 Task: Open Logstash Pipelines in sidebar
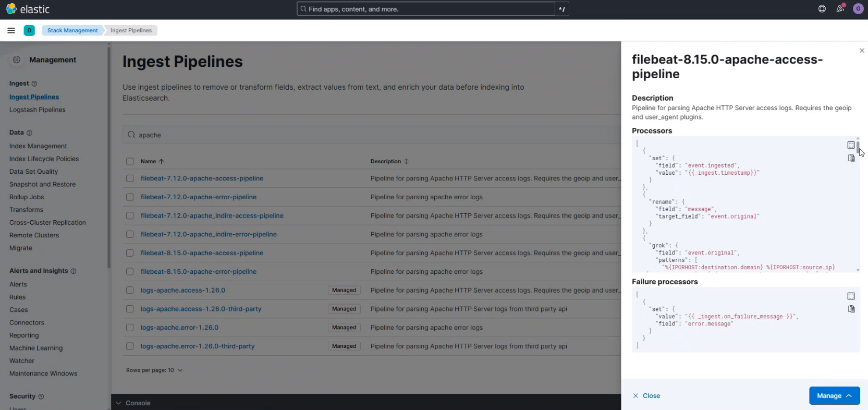(x=38, y=110)
